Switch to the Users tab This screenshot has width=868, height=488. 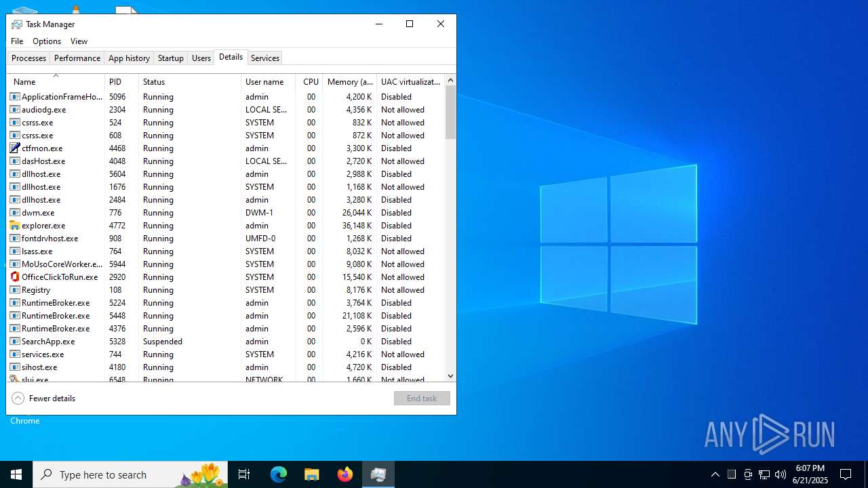coord(201,58)
